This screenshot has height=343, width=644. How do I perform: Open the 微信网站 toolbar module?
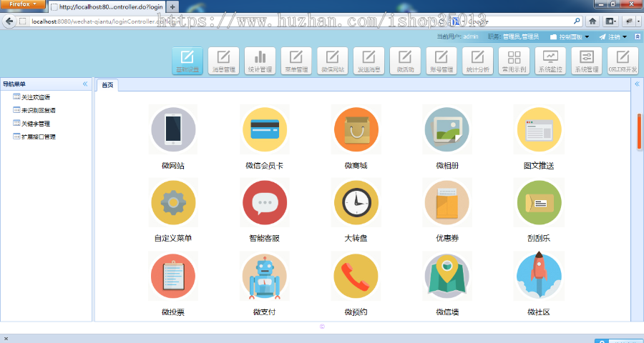(x=333, y=61)
